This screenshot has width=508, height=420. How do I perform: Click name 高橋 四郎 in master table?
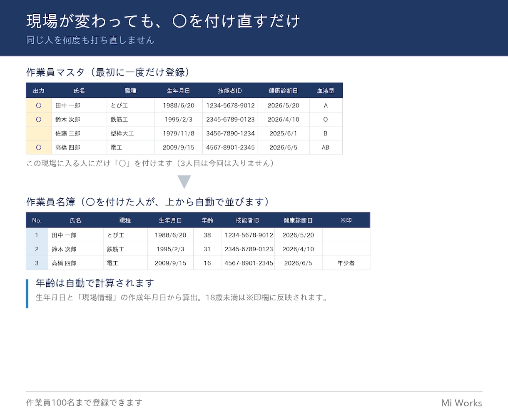coord(67,147)
